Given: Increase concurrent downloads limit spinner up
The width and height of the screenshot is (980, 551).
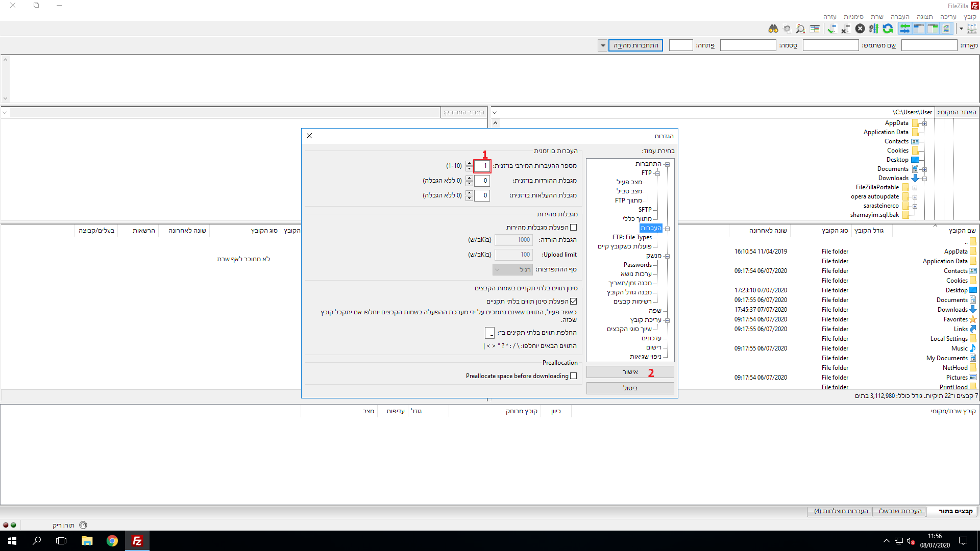Looking at the screenshot, I should [x=469, y=178].
